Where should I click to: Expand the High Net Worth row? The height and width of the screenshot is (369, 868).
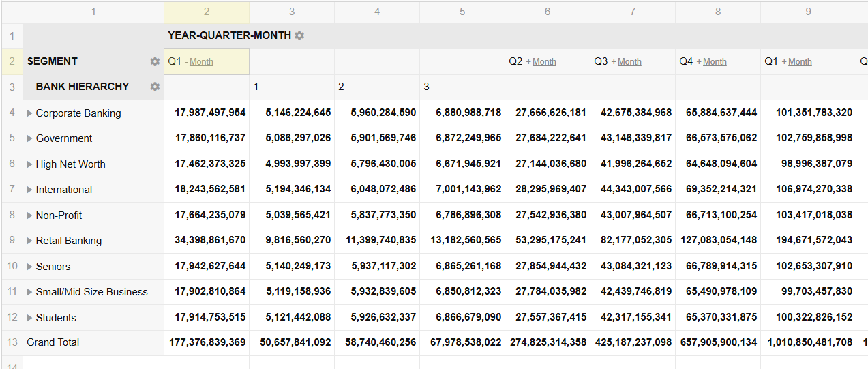29,164
